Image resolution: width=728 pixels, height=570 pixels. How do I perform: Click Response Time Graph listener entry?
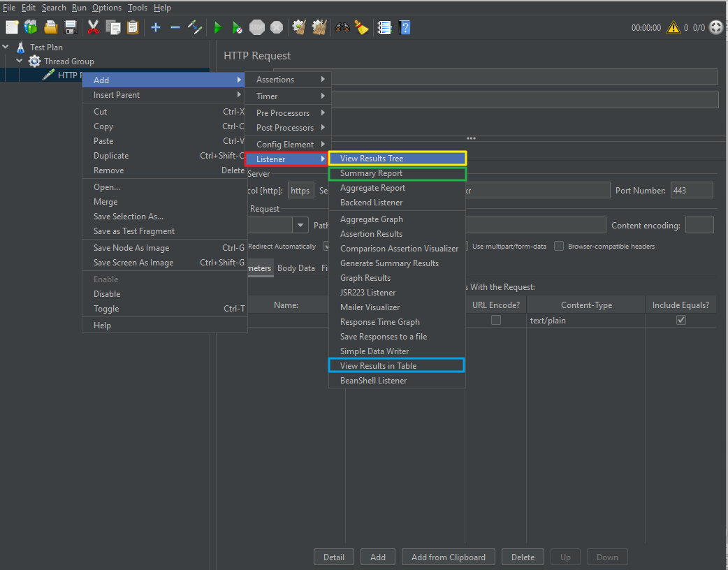point(397,321)
